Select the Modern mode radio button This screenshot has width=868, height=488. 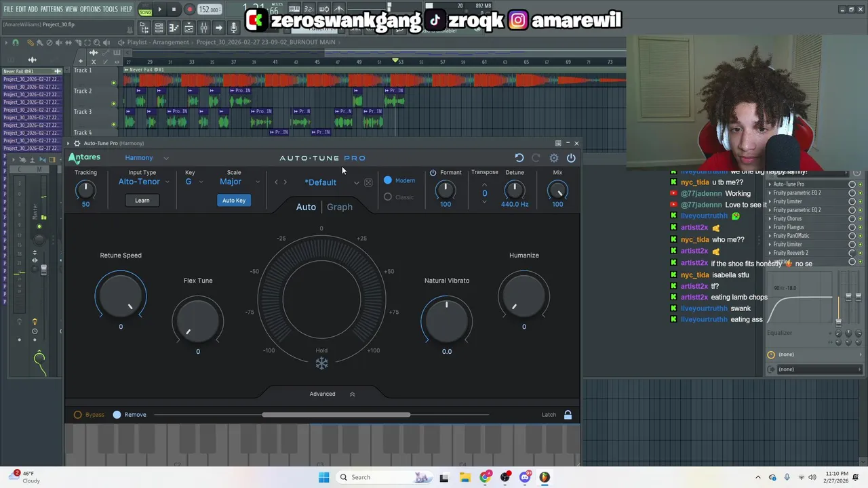[388, 180]
